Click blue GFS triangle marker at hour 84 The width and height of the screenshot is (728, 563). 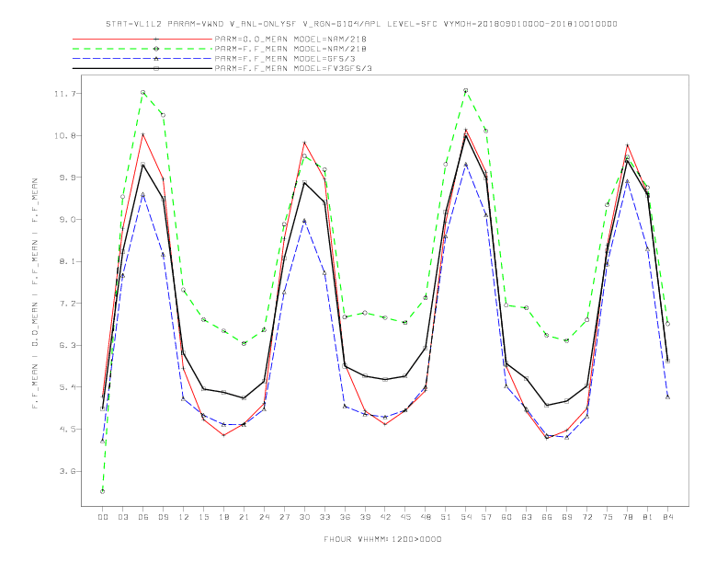[x=667, y=396]
